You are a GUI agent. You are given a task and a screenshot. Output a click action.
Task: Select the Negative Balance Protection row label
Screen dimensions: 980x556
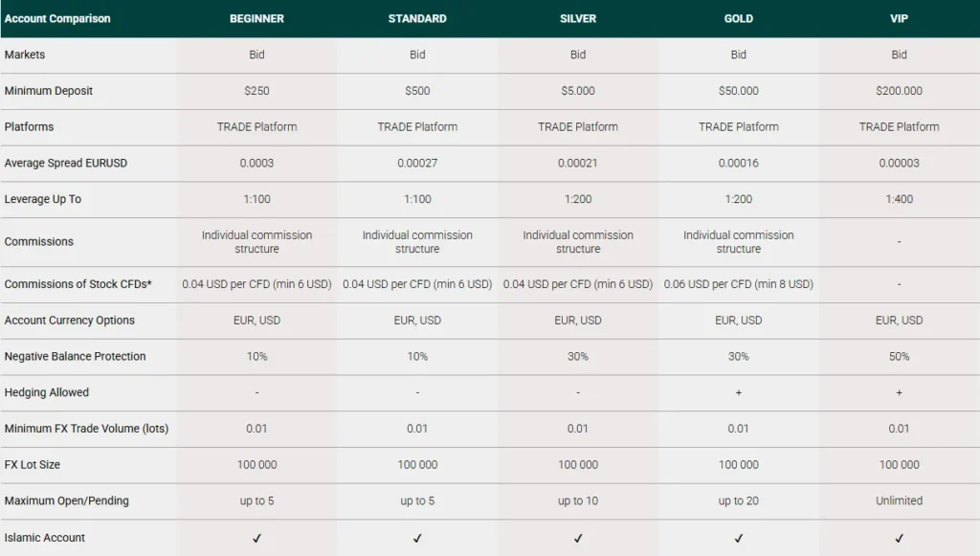tap(76, 356)
